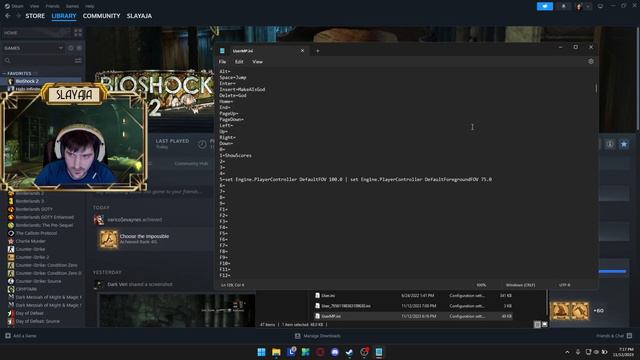Open the Steam menu in the title bar

[14, 6]
